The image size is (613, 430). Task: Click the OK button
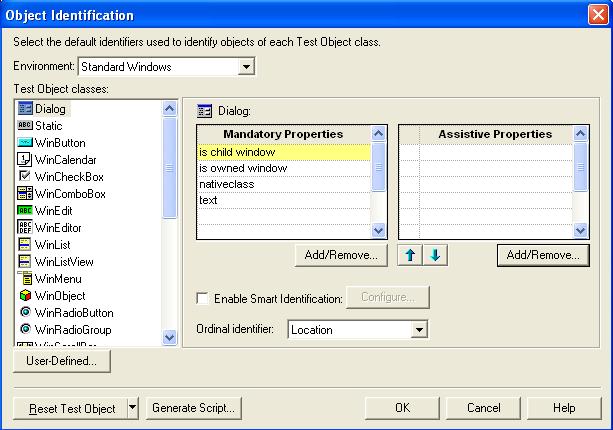(x=402, y=408)
